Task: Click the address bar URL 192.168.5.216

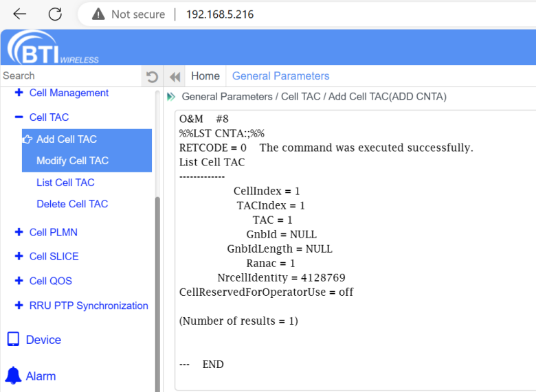Action: [220, 14]
